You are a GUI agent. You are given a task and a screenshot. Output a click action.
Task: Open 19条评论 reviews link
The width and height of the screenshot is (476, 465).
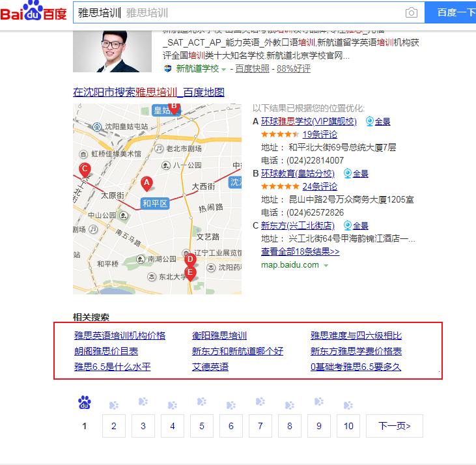coord(320,134)
